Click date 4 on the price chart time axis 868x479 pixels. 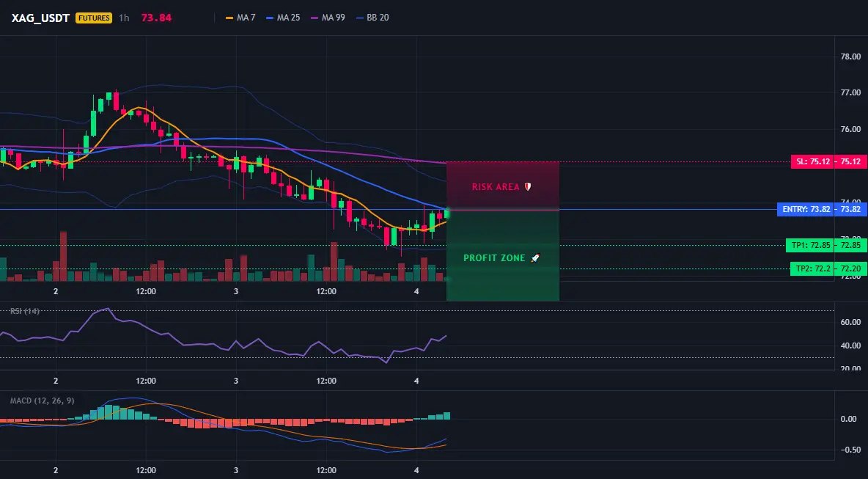[x=416, y=291]
